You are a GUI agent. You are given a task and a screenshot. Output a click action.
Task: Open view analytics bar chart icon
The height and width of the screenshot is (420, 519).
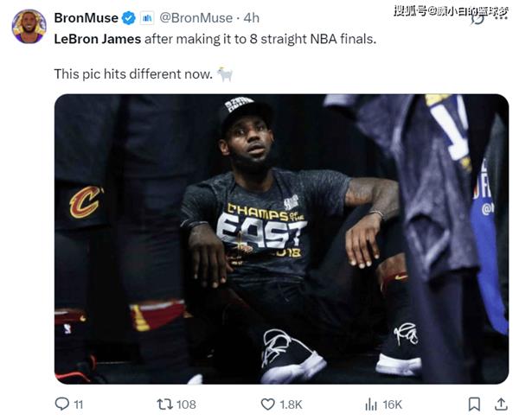(371, 404)
